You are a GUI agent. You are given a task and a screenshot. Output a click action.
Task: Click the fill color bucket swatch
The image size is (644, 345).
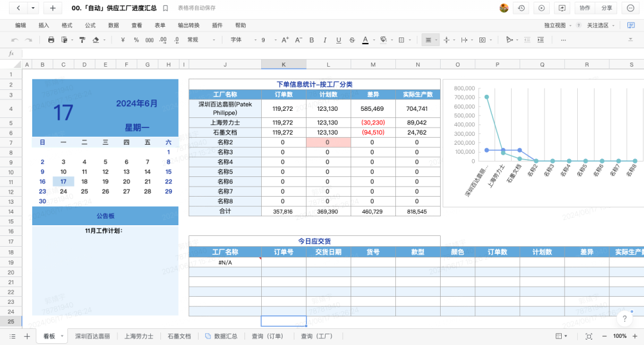[383, 40]
